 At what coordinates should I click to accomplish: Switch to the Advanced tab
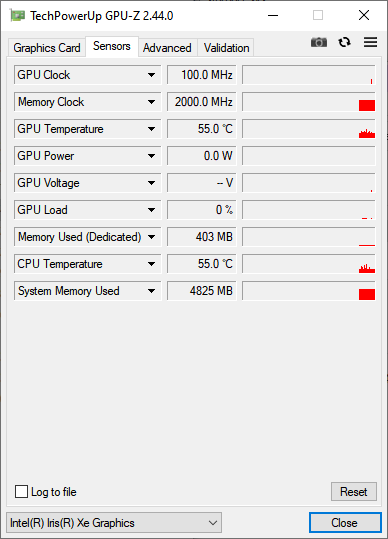pyautogui.click(x=167, y=47)
